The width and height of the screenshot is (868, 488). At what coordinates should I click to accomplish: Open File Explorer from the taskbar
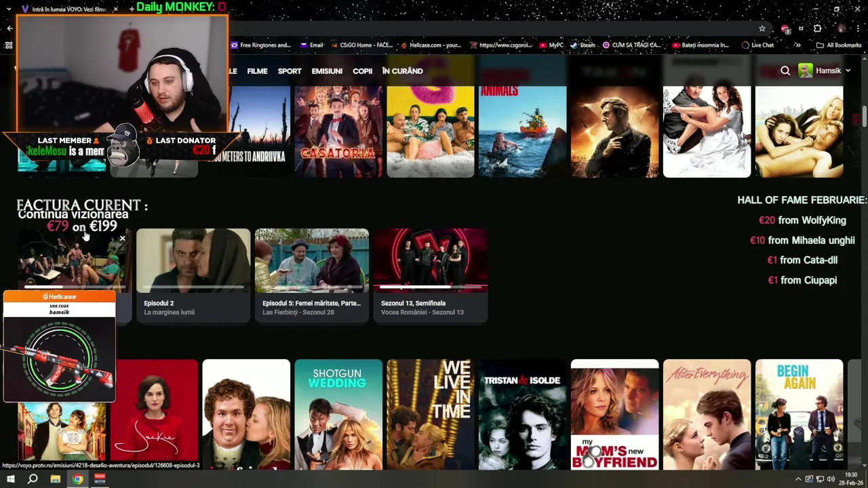click(x=55, y=479)
